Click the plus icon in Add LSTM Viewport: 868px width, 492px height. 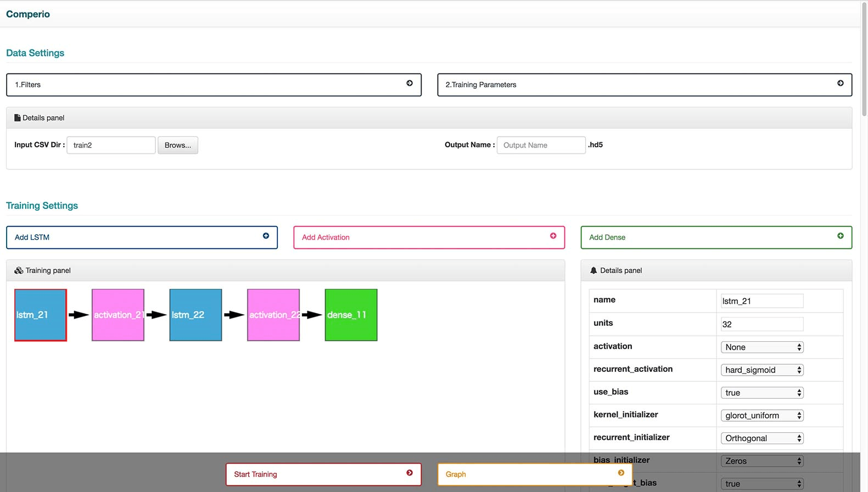pyautogui.click(x=266, y=236)
